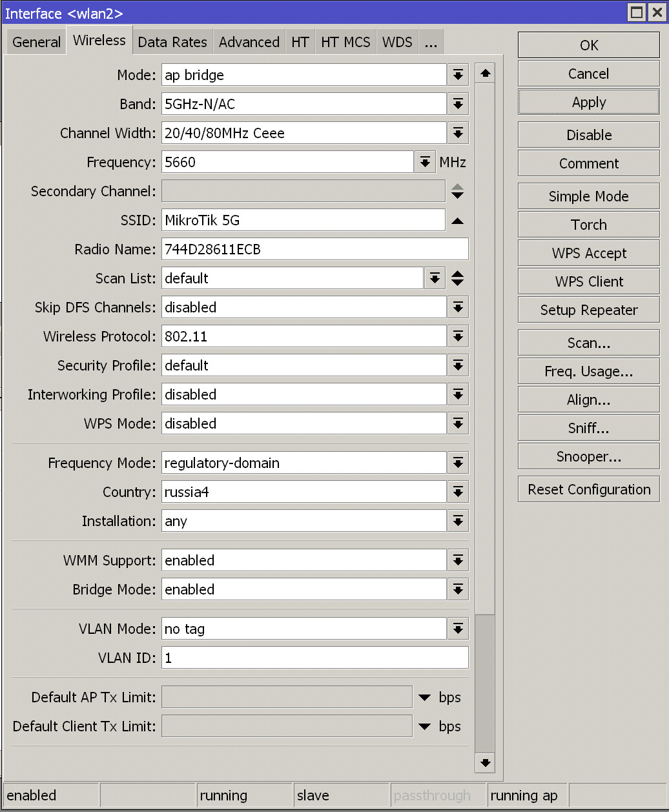Image resolution: width=669 pixels, height=812 pixels.
Task: Click the scrollbar down arrow
Action: pyautogui.click(x=484, y=763)
